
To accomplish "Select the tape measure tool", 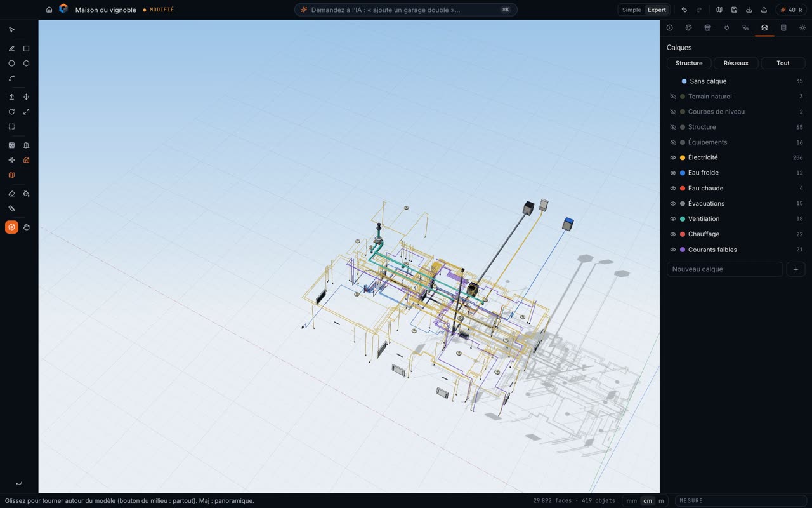I will (x=11, y=208).
